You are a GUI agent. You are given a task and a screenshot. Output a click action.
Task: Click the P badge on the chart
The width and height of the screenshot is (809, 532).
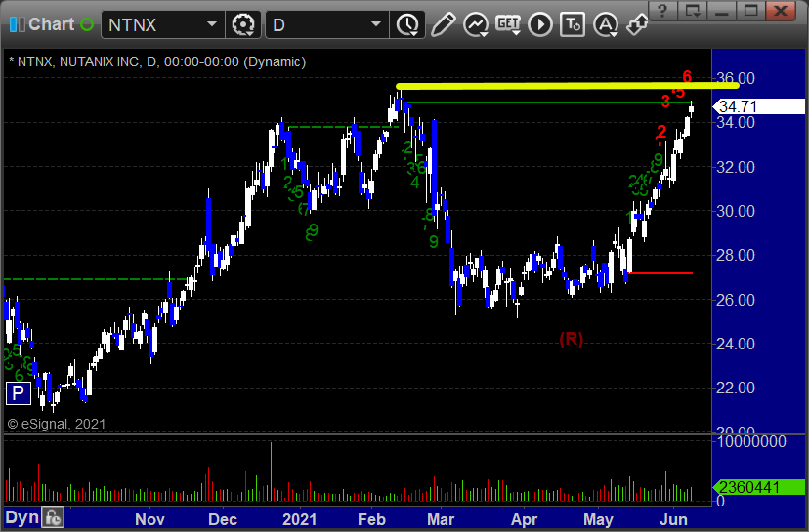(18, 393)
